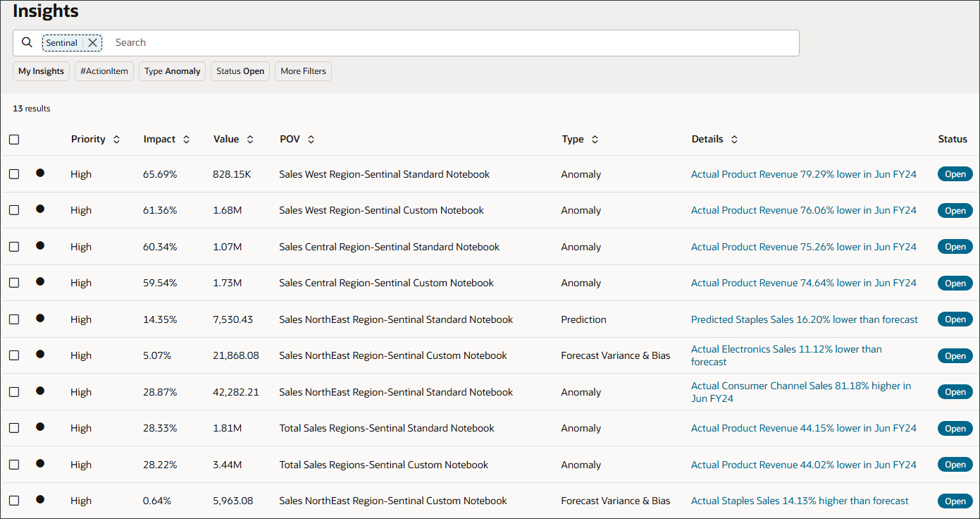
Task: Open the Actual Product Revenue 79.29% lower link
Action: click(x=803, y=174)
